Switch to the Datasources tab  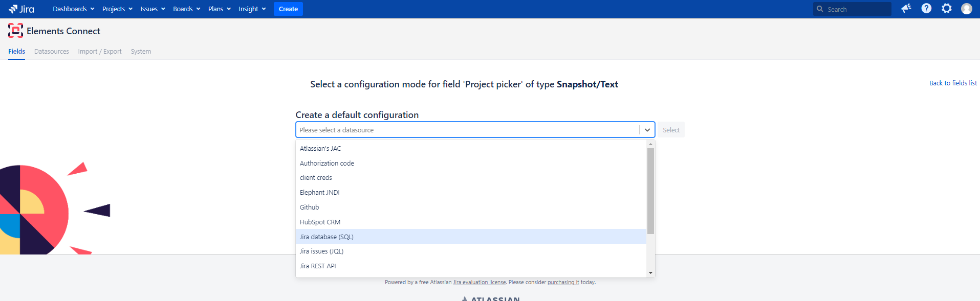(x=52, y=52)
